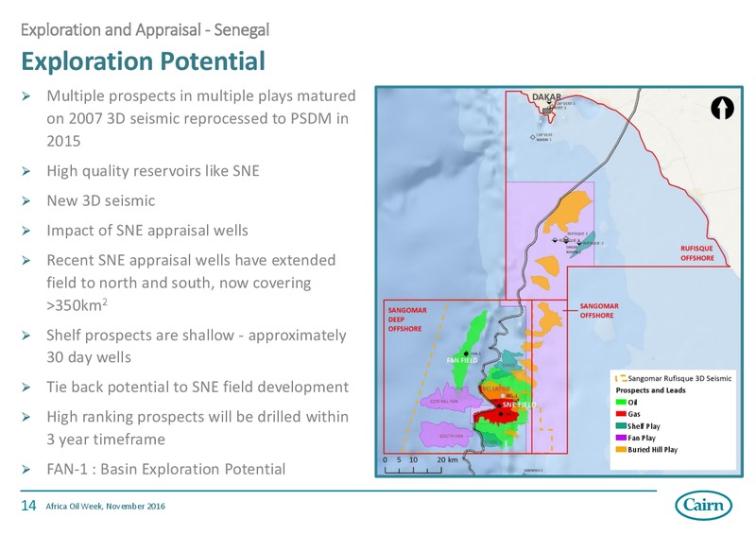Screen dimensions: 756x535
Task: Click the arrow bullet beside 'Shelf prospects'
Action: click(x=26, y=336)
